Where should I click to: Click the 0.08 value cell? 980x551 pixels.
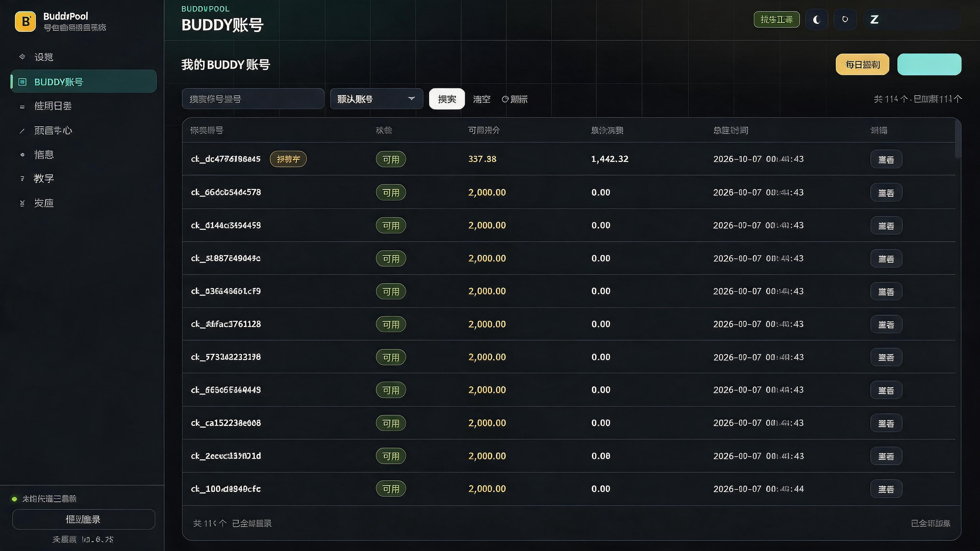click(x=601, y=456)
